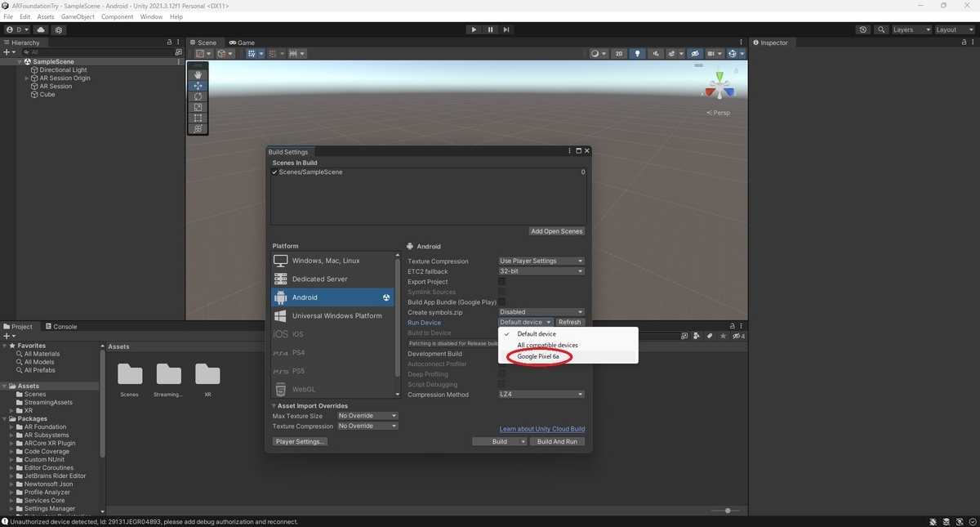Select the Hand view tool
The image size is (980, 527).
[x=198, y=74]
